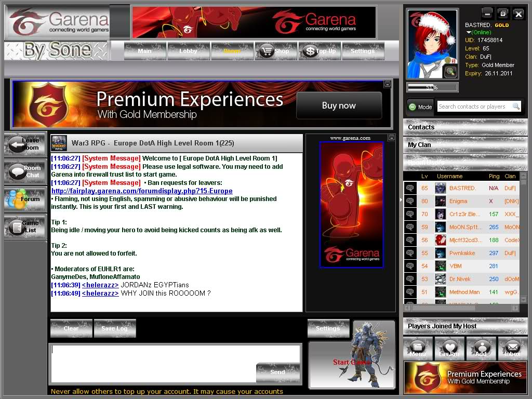Open the Top-Up dollar tab
The width and height of the screenshot is (532, 399).
(320, 51)
